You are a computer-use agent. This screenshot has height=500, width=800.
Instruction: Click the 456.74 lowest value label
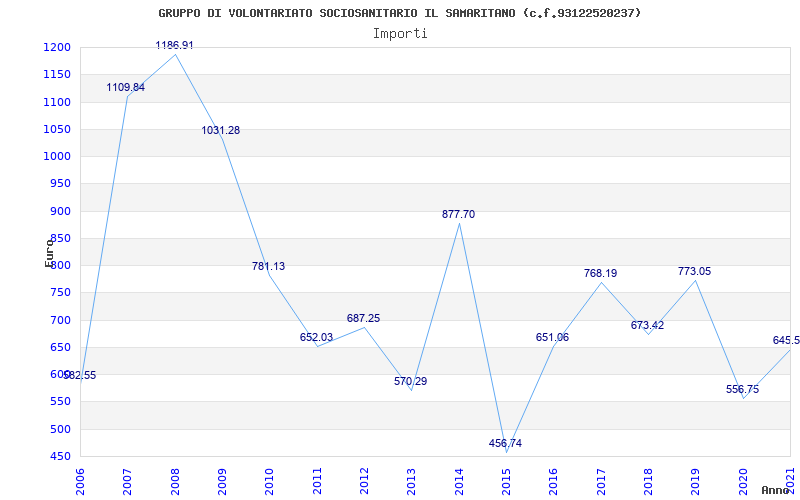pos(505,444)
